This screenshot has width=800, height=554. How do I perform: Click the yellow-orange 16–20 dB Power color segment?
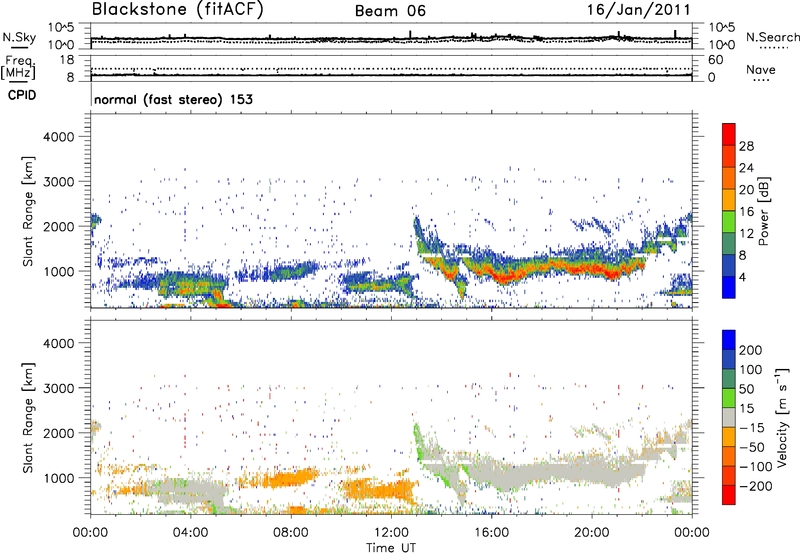pyautogui.click(x=729, y=200)
